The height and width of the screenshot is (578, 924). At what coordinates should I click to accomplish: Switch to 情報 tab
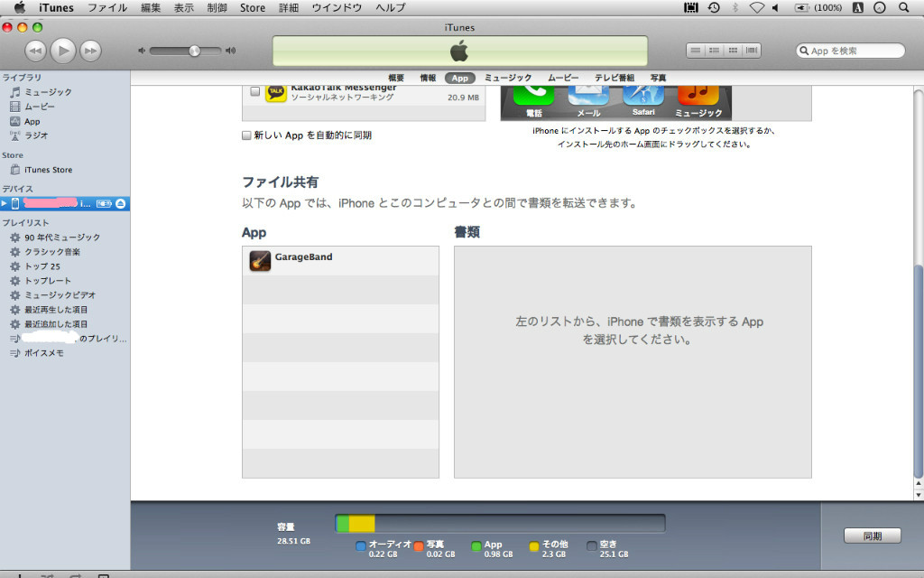(x=428, y=78)
